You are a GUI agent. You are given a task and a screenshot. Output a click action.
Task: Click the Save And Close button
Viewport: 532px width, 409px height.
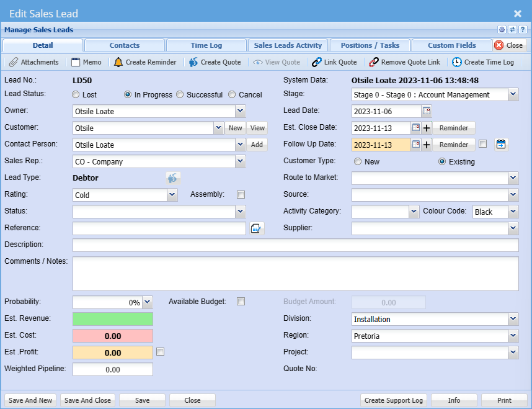click(x=87, y=400)
